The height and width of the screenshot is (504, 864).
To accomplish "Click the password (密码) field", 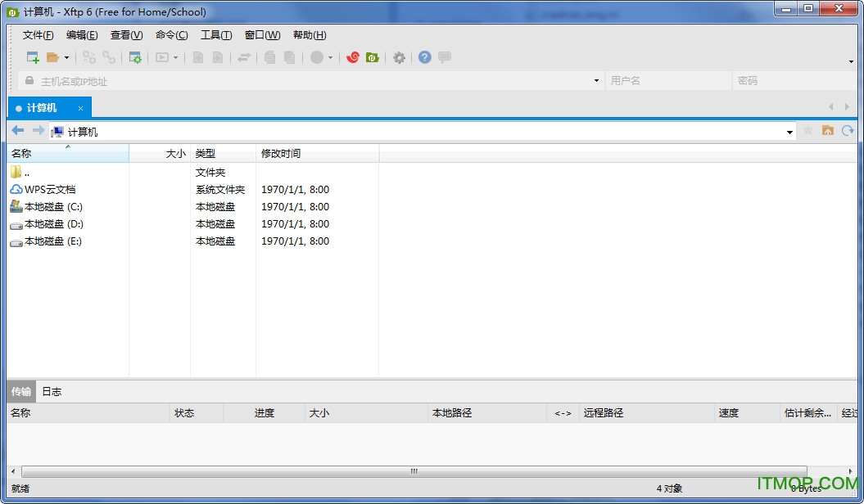I will click(x=794, y=81).
